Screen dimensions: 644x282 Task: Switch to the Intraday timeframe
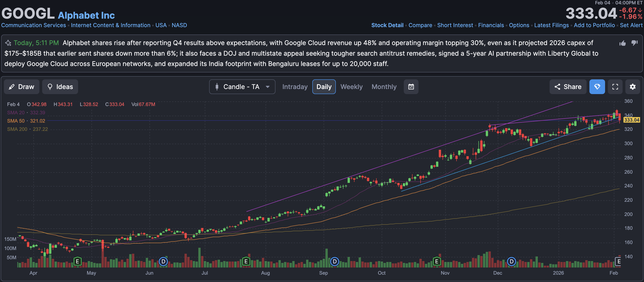pyautogui.click(x=295, y=86)
